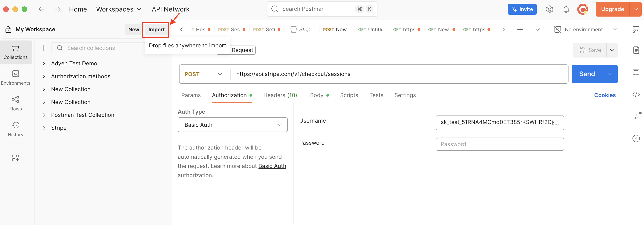Switch to the Settings tab

pyautogui.click(x=405, y=95)
